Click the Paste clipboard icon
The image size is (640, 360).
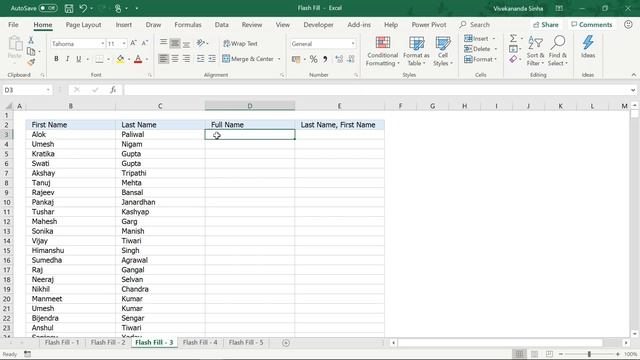[x=15, y=44]
